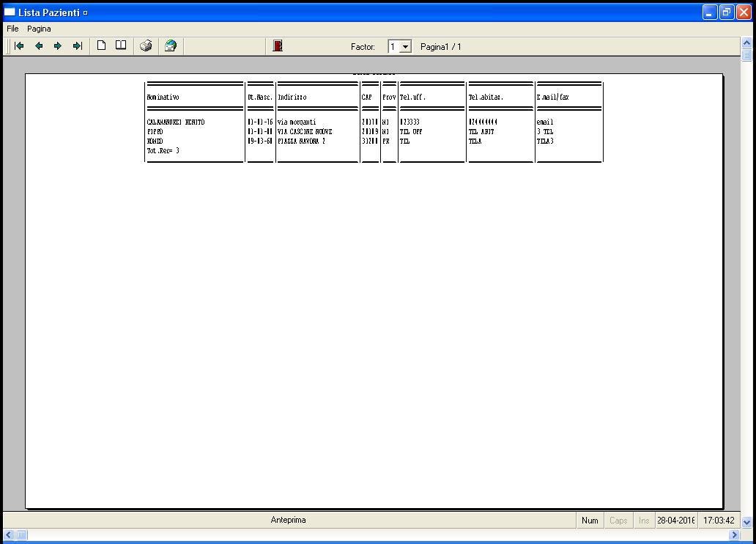The image size is (756, 544).
Task: Click the "TEL ABIT" home phone cell
Action: (x=481, y=132)
